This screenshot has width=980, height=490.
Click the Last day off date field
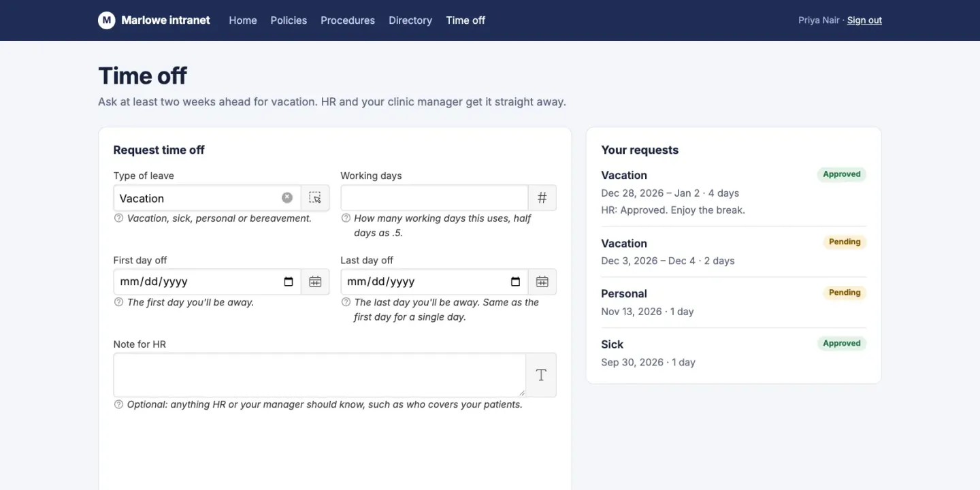pyautogui.click(x=434, y=282)
